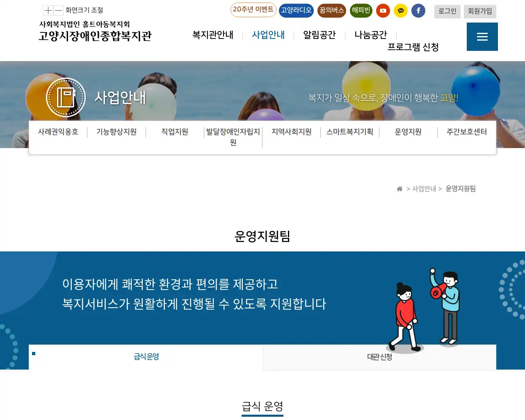Open the 프로그램 신청 menu
The height and width of the screenshot is (420, 525).
413,47
